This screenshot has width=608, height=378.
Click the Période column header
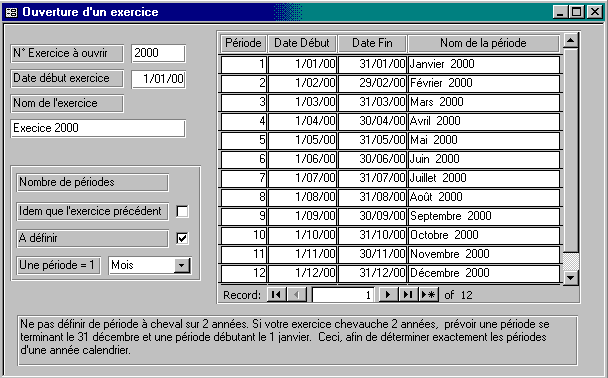coord(243,43)
